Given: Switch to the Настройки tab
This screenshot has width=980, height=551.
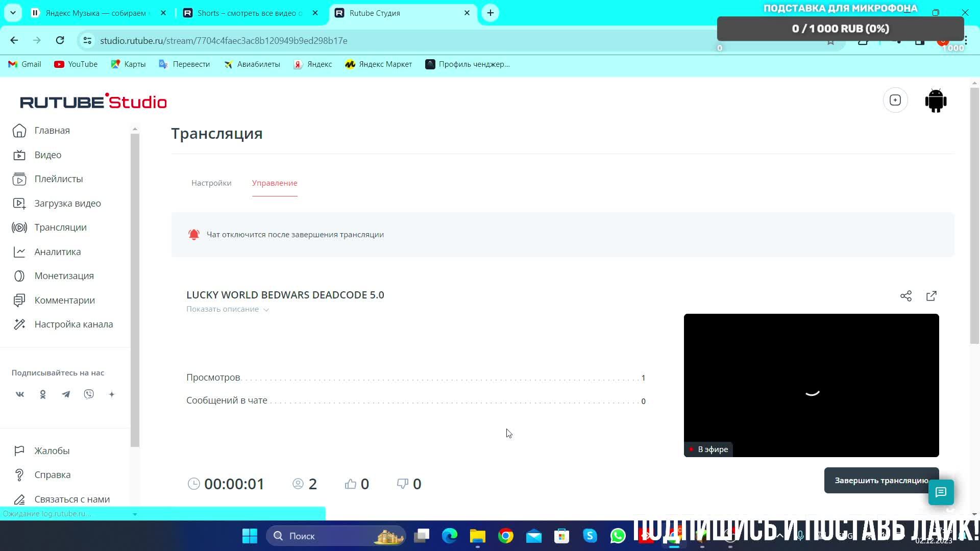Looking at the screenshot, I should tap(211, 183).
